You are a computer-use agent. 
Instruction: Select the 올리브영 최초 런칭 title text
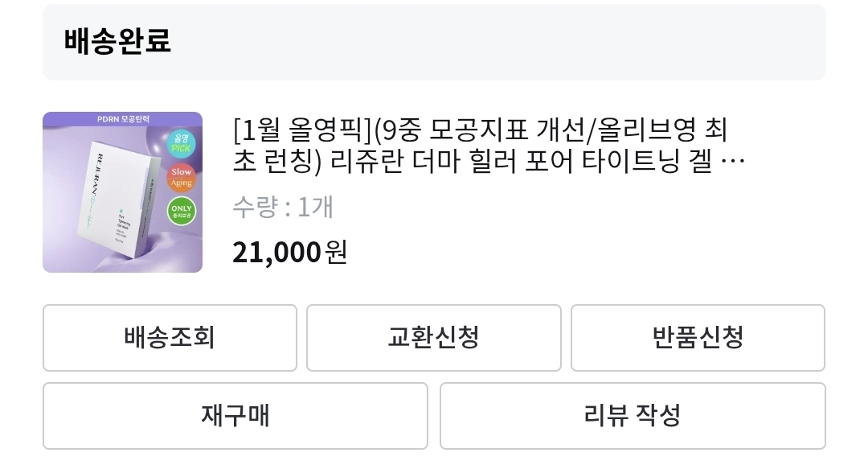point(651,129)
